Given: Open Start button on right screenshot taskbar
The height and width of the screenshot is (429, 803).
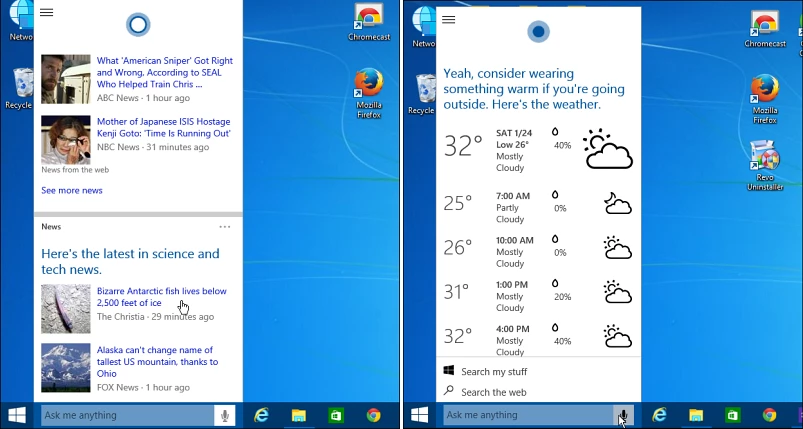Looking at the screenshot, I should [x=420, y=415].
